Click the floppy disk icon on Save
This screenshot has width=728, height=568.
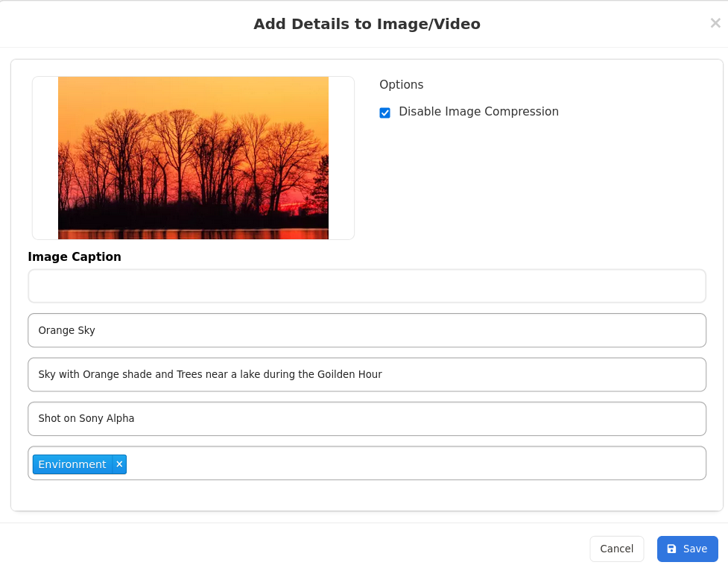click(671, 549)
